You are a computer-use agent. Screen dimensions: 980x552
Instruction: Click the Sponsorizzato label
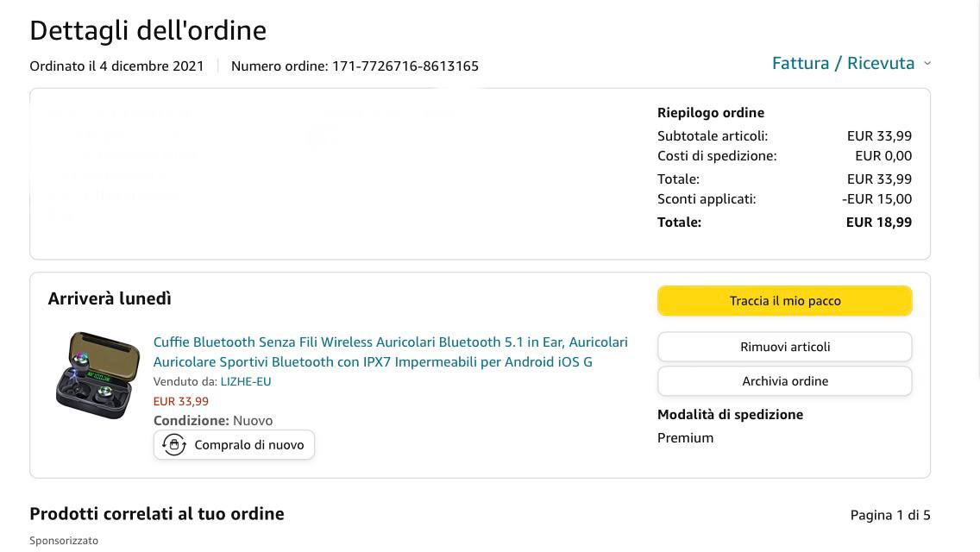click(64, 541)
